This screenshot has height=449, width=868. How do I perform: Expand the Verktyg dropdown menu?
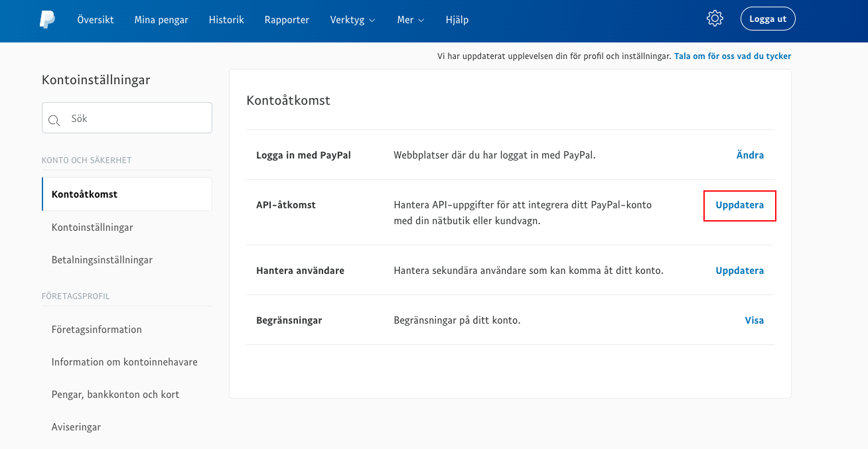pos(352,20)
